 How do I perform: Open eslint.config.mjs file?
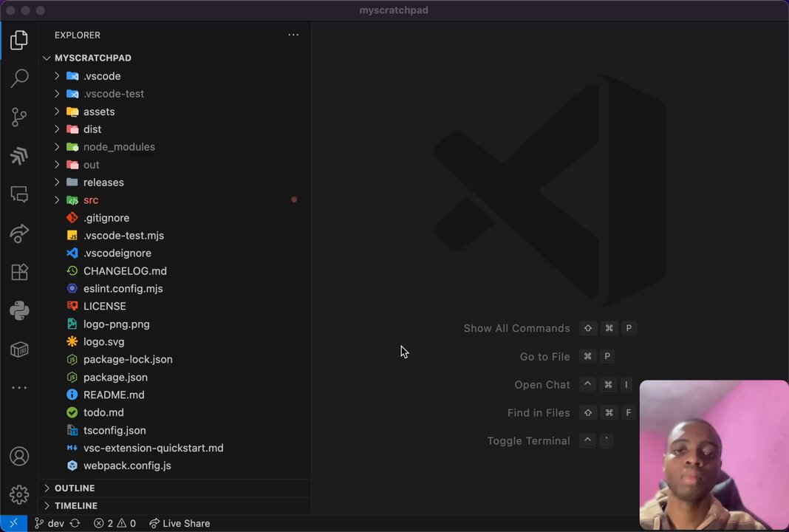click(174, 288)
